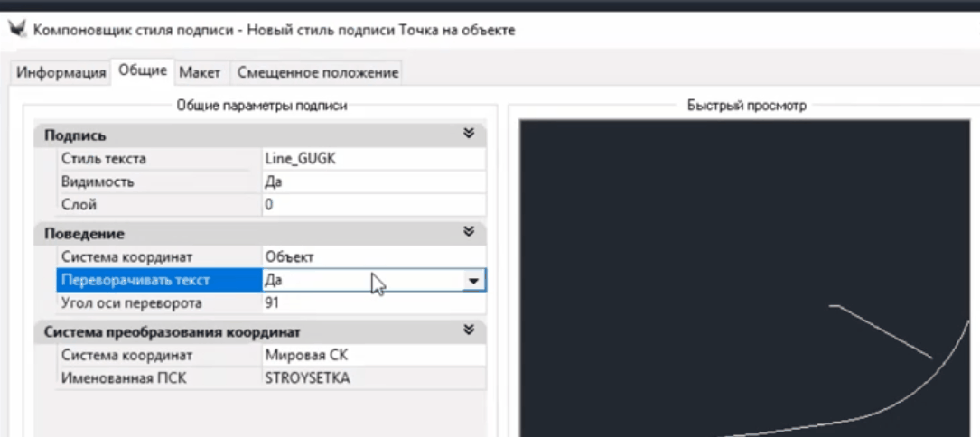Collapse the Поведение section chevron
The image size is (980, 437).
click(468, 233)
